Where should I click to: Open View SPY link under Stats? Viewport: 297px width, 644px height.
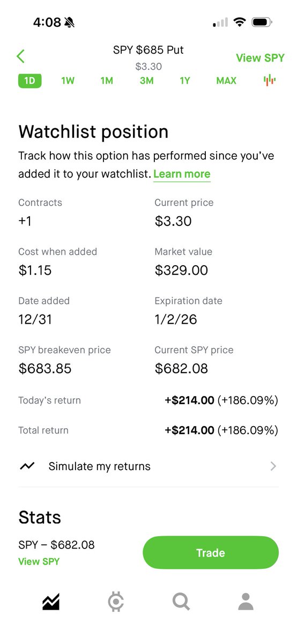pyautogui.click(x=39, y=561)
